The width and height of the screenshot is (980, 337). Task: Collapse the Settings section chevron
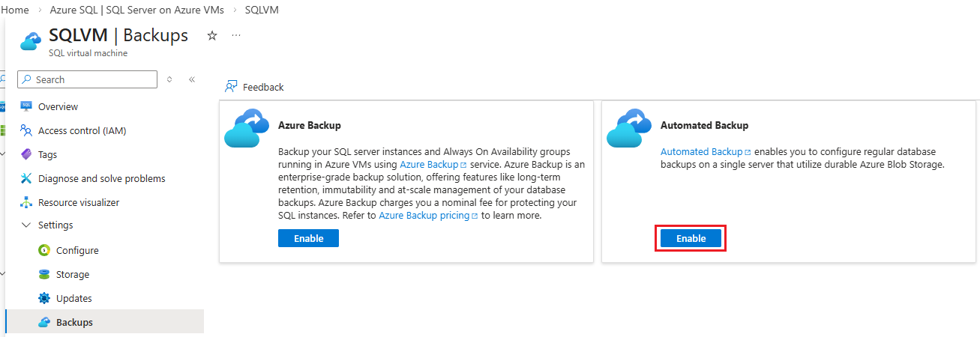(26, 225)
